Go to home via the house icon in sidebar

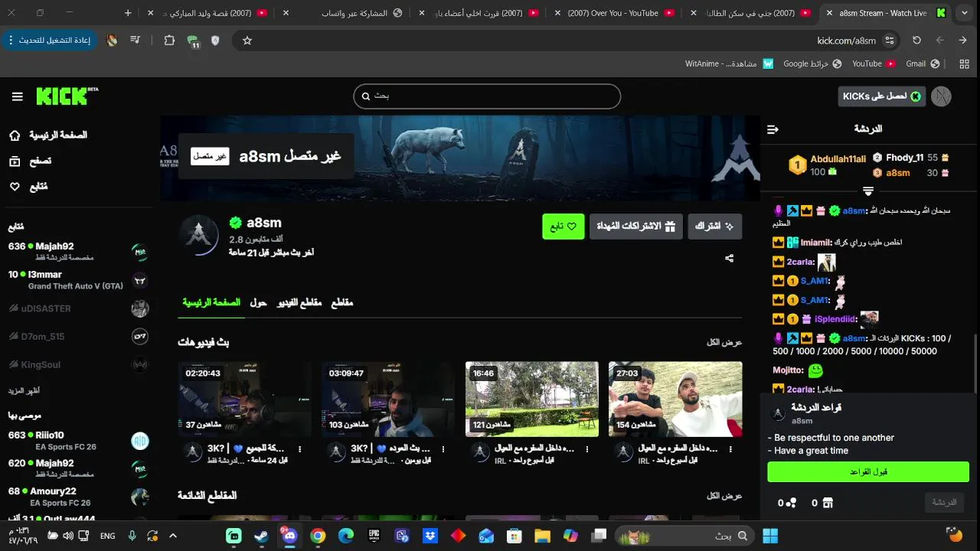click(x=15, y=135)
